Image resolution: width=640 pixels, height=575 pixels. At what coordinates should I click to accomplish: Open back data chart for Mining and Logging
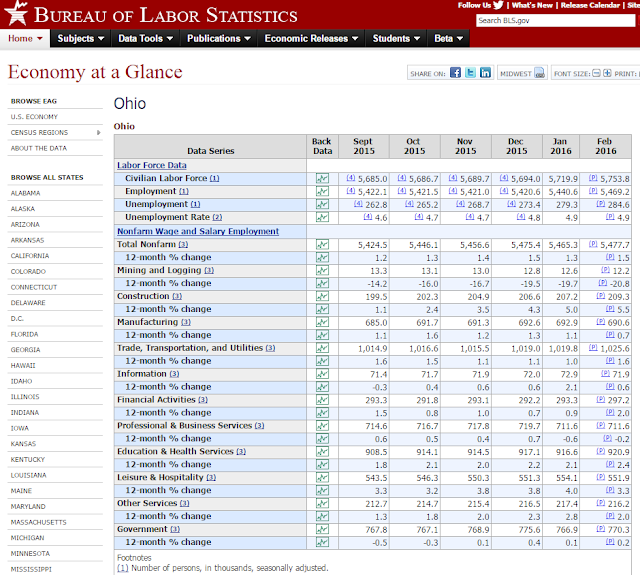(322, 270)
